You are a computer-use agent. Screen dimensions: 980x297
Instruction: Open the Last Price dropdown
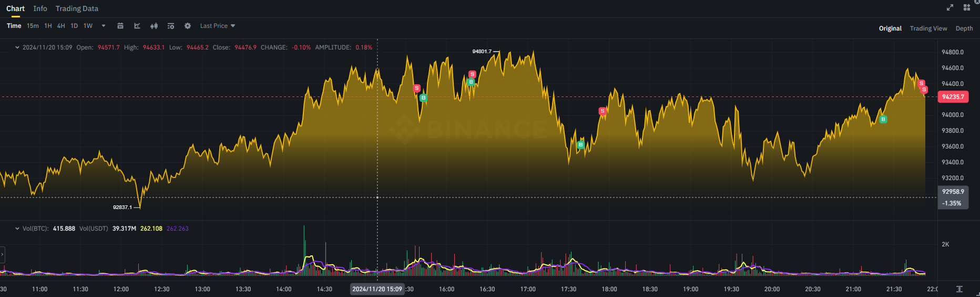tap(217, 26)
